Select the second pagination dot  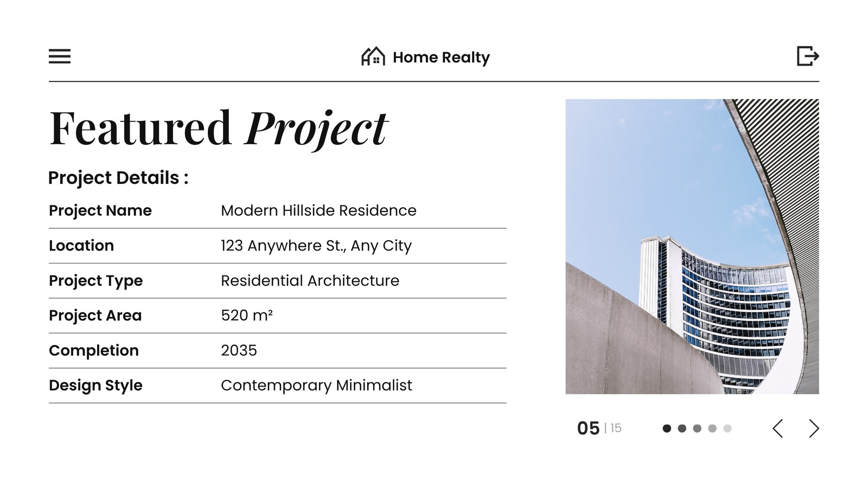pos(682,428)
